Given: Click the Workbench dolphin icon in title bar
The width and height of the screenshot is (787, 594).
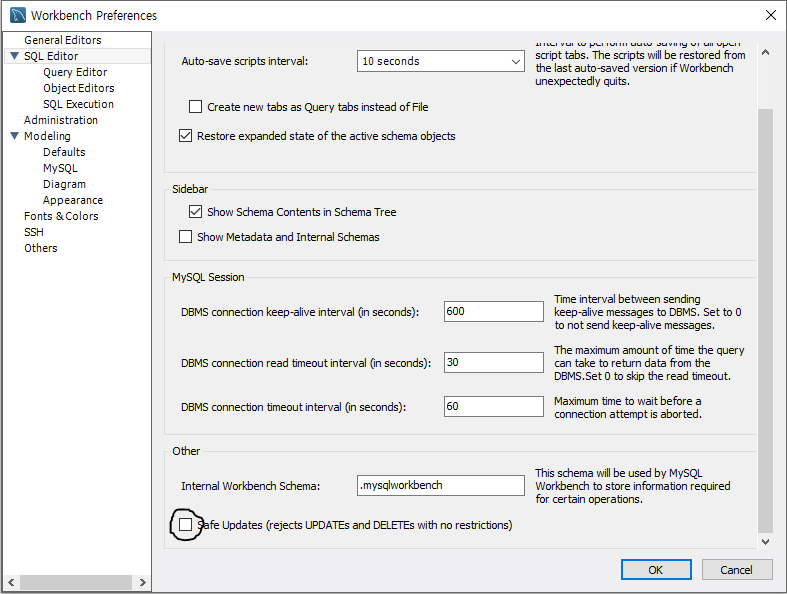Looking at the screenshot, I should 18,15.
